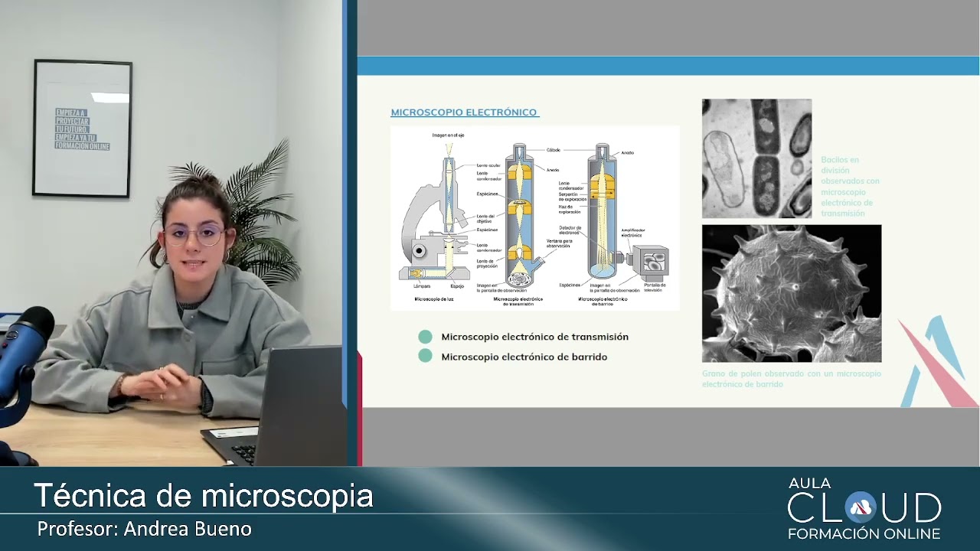Click the "Espejo" label under the light microscope
The height and width of the screenshot is (551, 980).
point(457,286)
